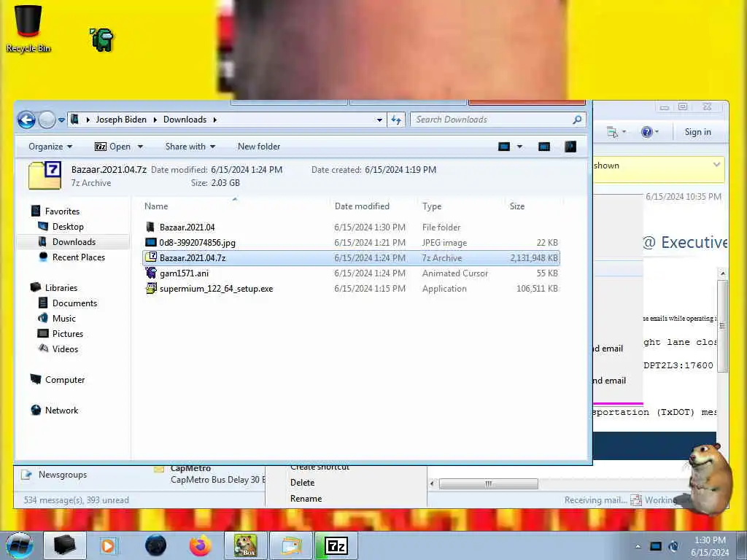
Task: Choose Rename in the context menu
Action: pos(306,499)
